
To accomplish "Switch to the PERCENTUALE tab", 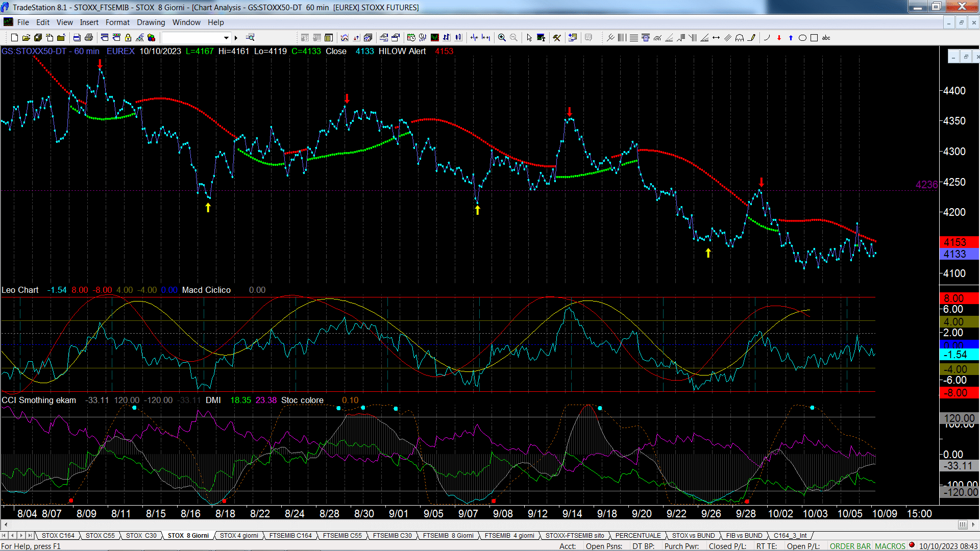I will point(638,536).
